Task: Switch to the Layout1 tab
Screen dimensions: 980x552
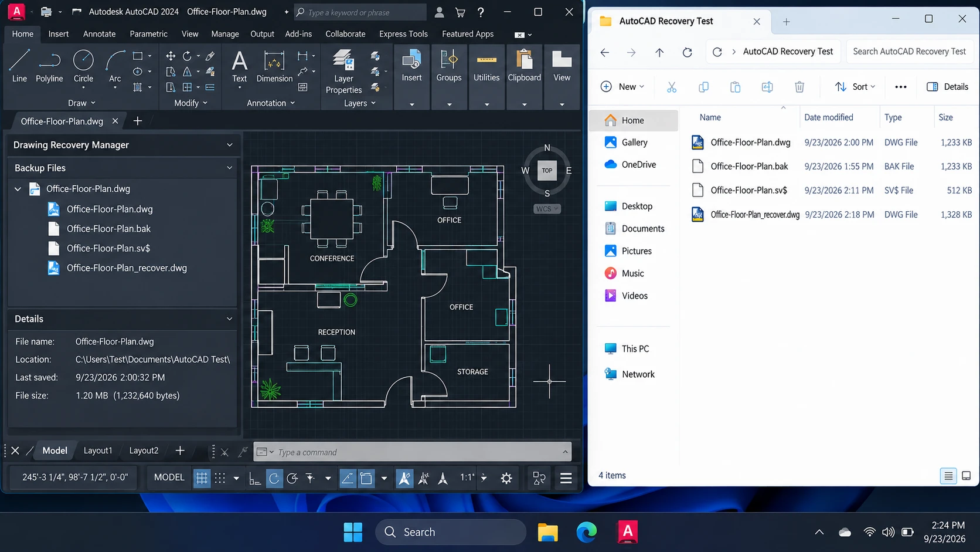Action: click(x=97, y=451)
